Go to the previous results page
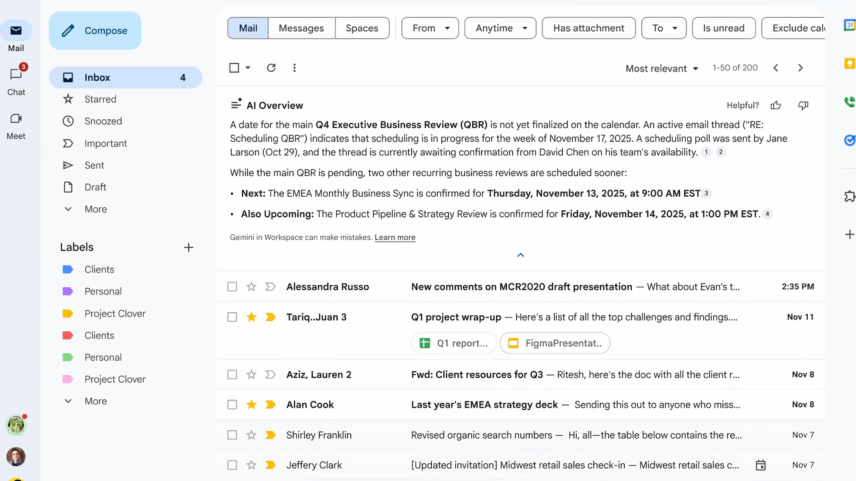856x481 pixels. pyautogui.click(x=776, y=68)
